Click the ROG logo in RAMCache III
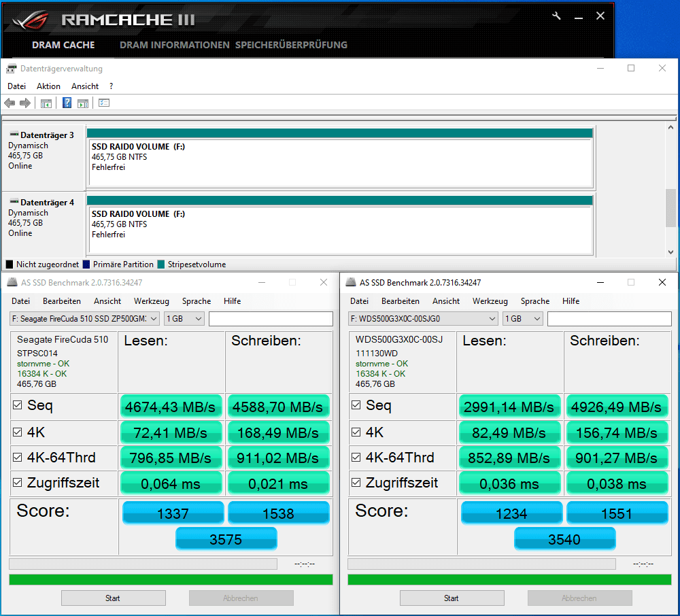The height and width of the screenshot is (616, 680). coord(31,20)
